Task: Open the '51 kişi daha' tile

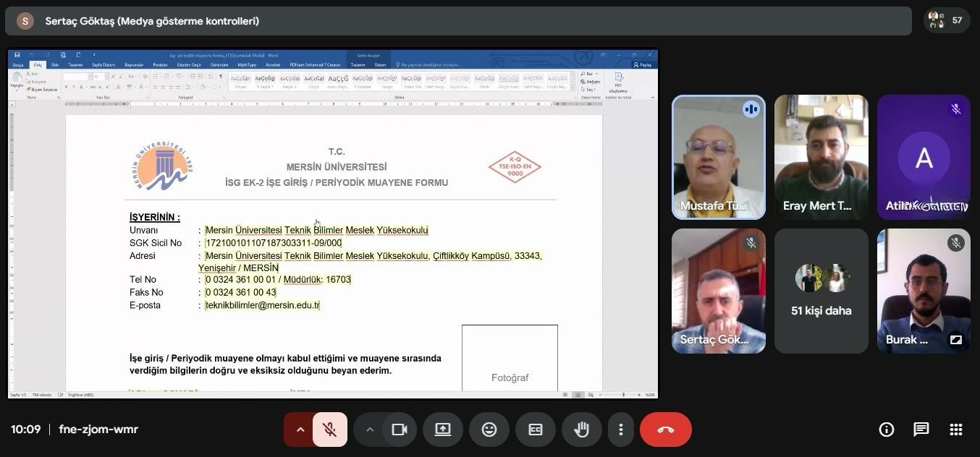Action: coord(821,291)
